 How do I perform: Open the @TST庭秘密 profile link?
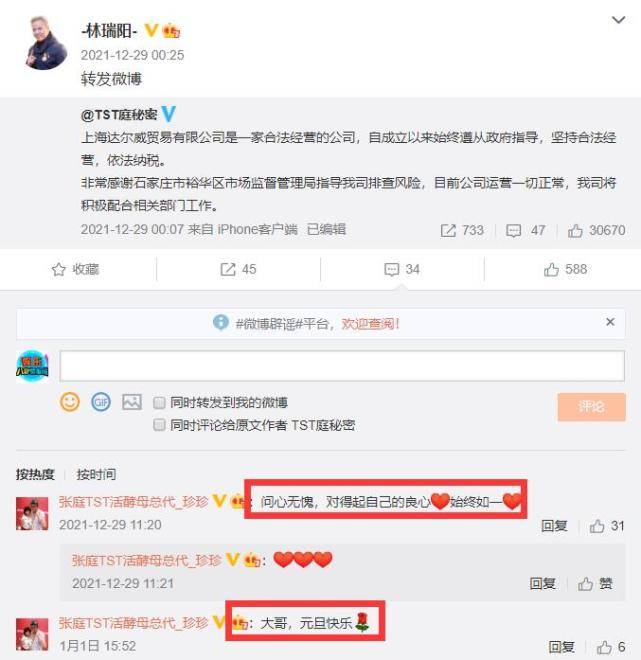[x=119, y=114]
